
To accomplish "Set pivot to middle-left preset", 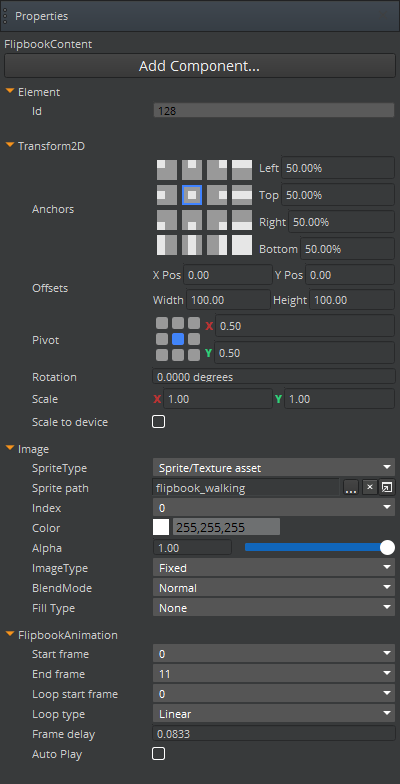I will tap(162, 339).
